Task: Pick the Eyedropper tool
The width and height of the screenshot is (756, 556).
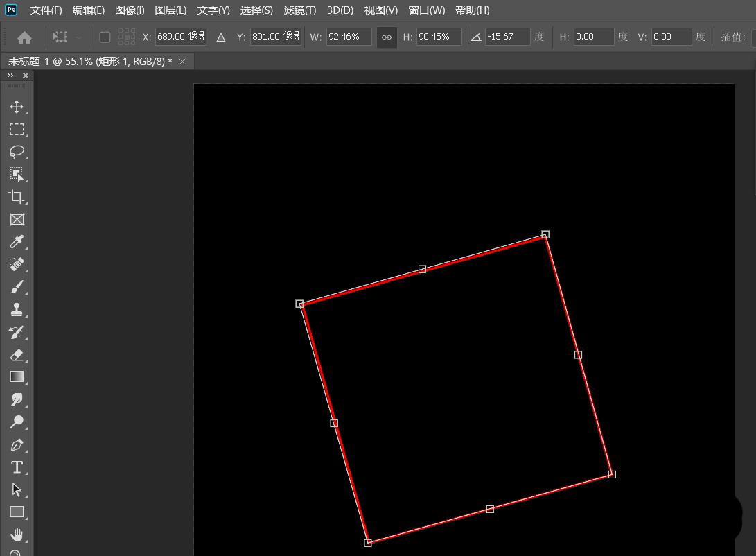Action: (17, 242)
